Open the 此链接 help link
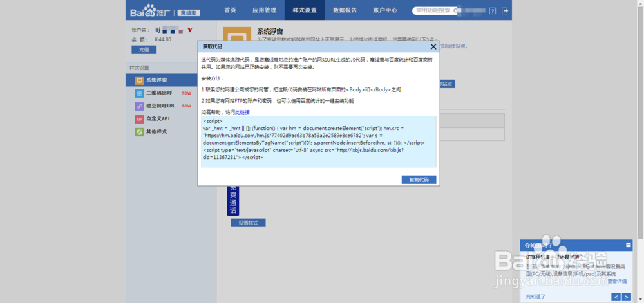 [242, 112]
